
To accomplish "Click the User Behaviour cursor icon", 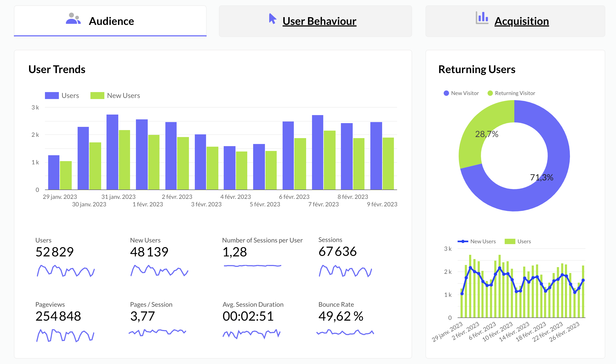I will [x=272, y=19].
